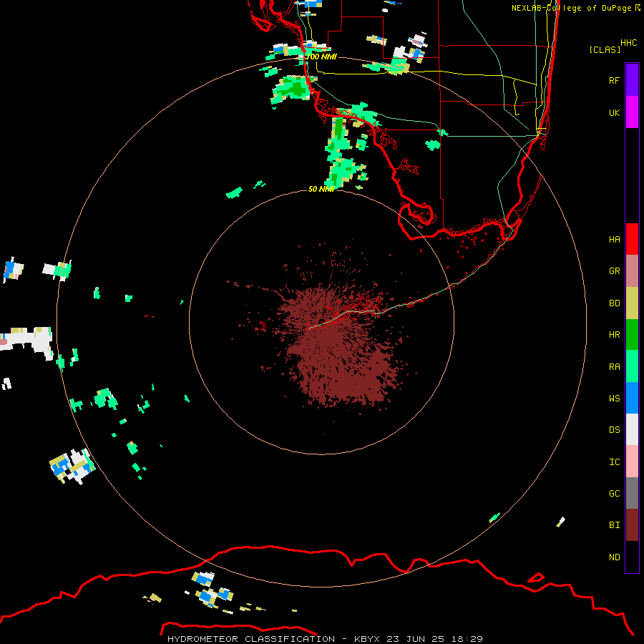Click the 'WS' legend label

pyautogui.click(x=614, y=399)
